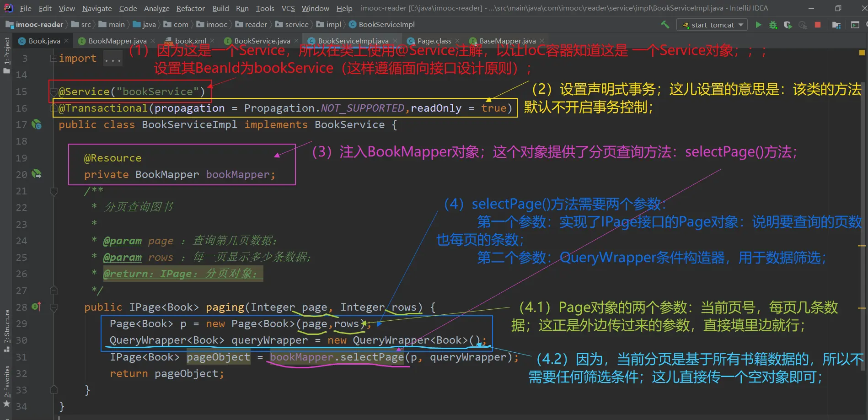Click the yellow warning stripe in the error gutter

(x=862, y=246)
